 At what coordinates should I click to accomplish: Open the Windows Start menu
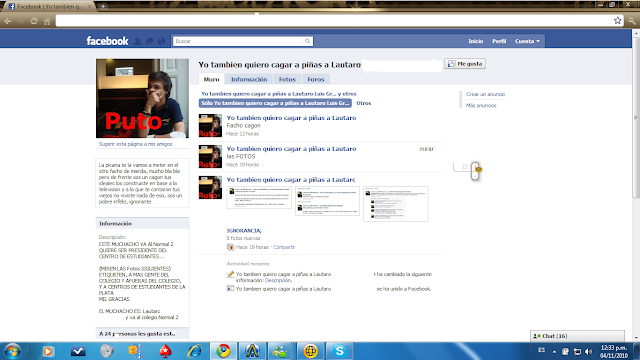[12, 351]
